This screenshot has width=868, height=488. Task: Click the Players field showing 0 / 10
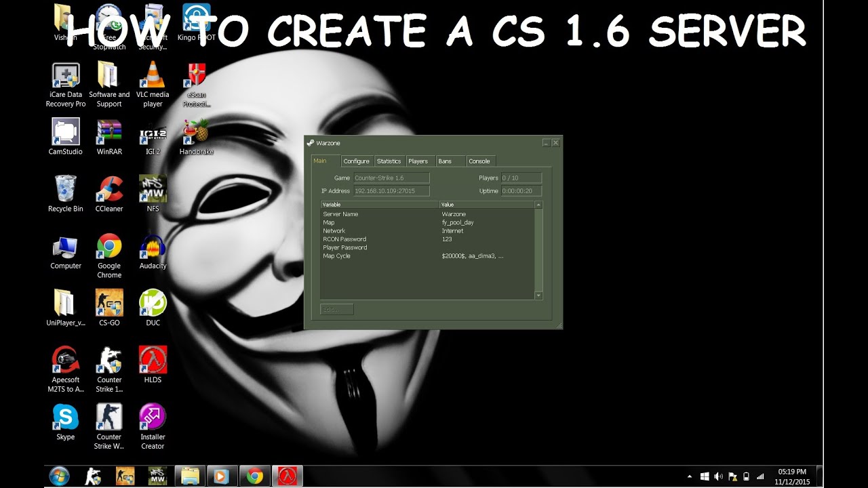521,178
